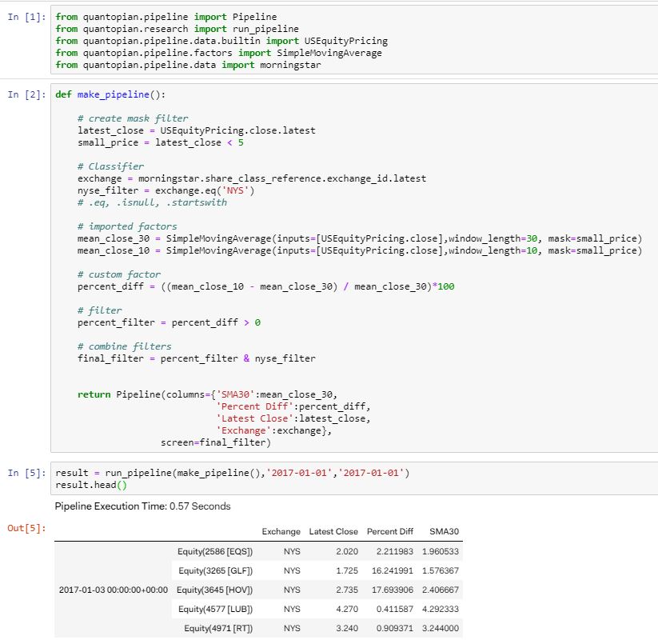Click the SMA30 value 3.244000
Viewport: 658px width, 644px height.
click(x=441, y=629)
